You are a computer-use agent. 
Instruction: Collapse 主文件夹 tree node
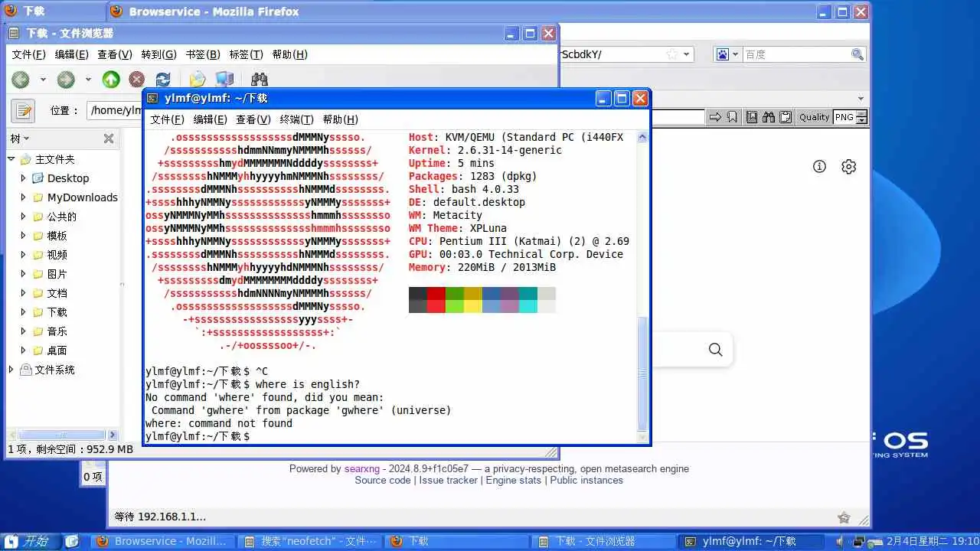11,159
